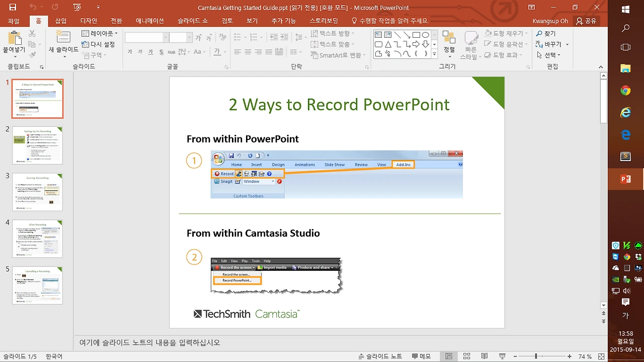Click the 메모 comments button in the status bar
Screen dimensions: 644x362
(422, 356)
